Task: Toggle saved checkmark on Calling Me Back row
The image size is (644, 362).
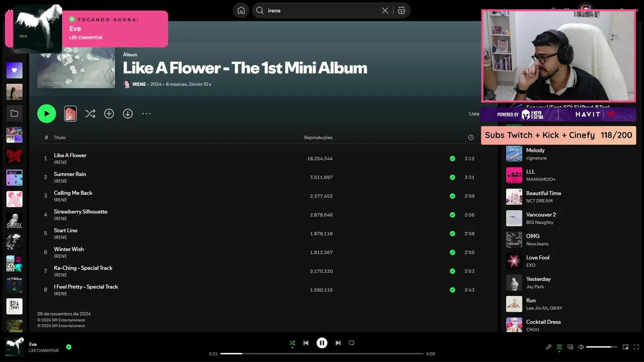Action: (452, 196)
